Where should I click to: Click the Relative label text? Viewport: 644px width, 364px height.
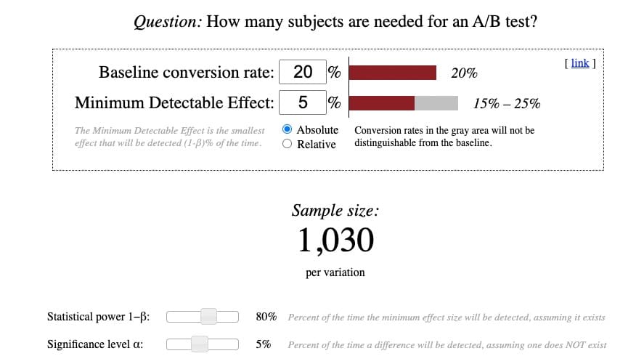click(x=317, y=145)
